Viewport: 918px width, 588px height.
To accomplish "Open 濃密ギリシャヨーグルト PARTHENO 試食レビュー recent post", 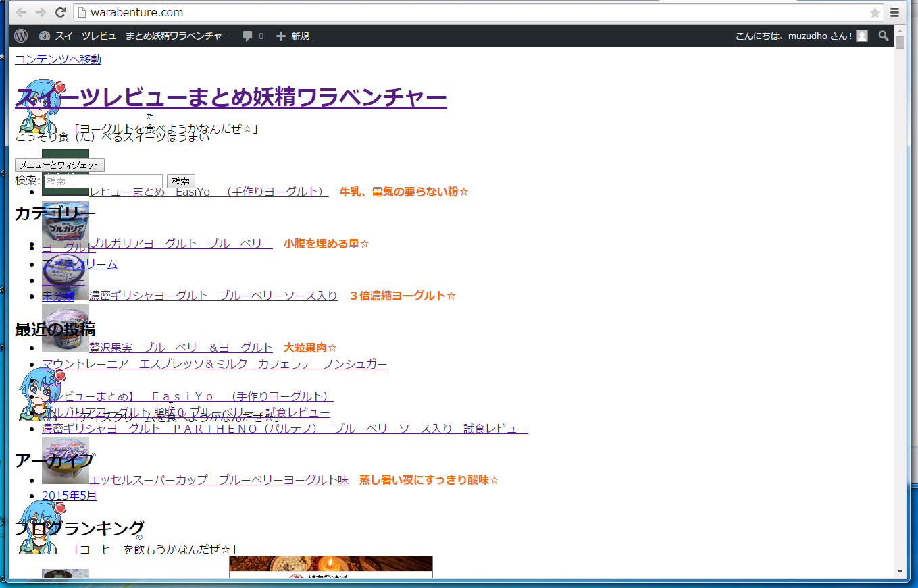I will (285, 429).
